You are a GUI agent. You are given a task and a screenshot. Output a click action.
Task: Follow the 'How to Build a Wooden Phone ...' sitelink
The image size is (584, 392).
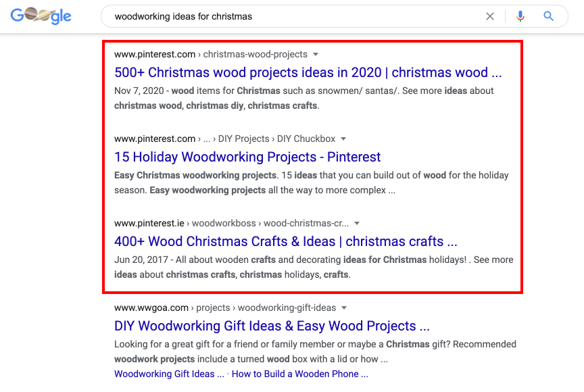[300, 374]
